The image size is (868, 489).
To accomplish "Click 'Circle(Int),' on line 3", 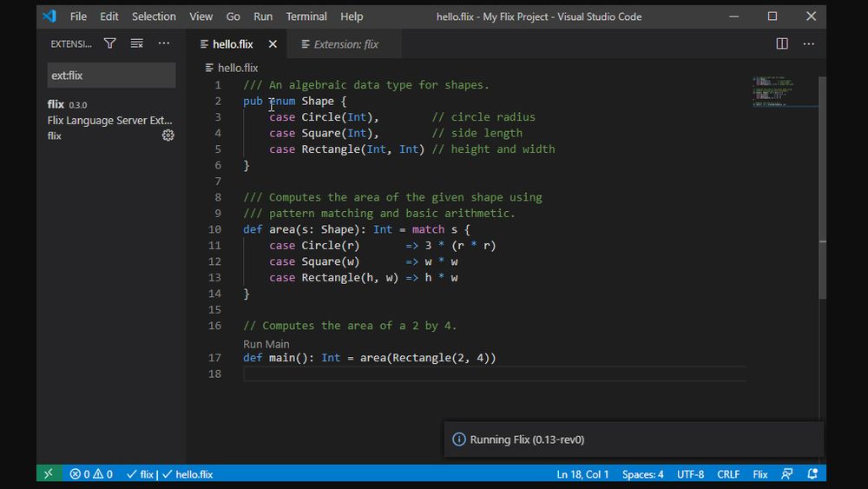I will pos(340,117).
